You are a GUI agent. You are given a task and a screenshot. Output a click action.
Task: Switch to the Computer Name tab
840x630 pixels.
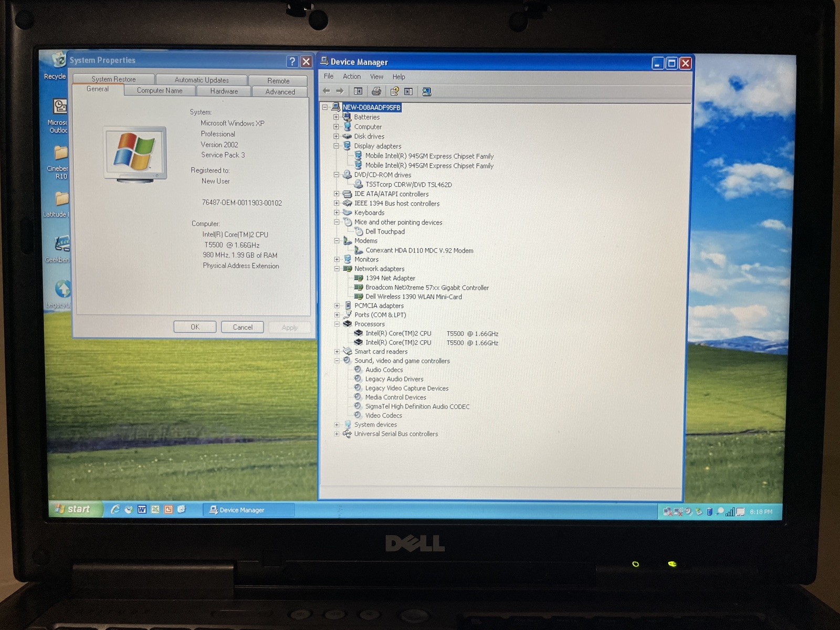pos(160,90)
